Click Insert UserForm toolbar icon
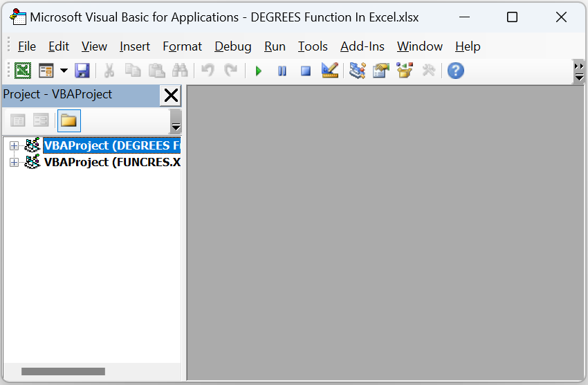Image resolution: width=588 pixels, height=385 pixels. pos(46,71)
